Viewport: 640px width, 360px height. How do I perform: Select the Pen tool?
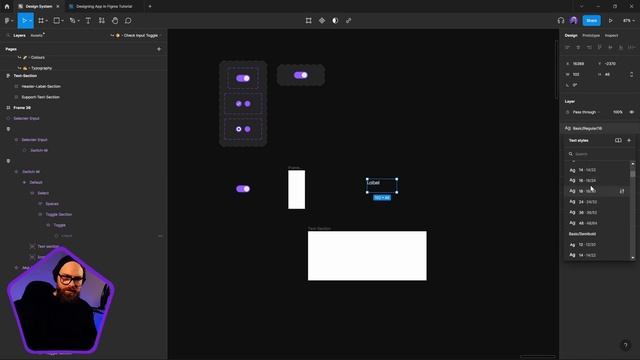pyautogui.click(x=72, y=20)
